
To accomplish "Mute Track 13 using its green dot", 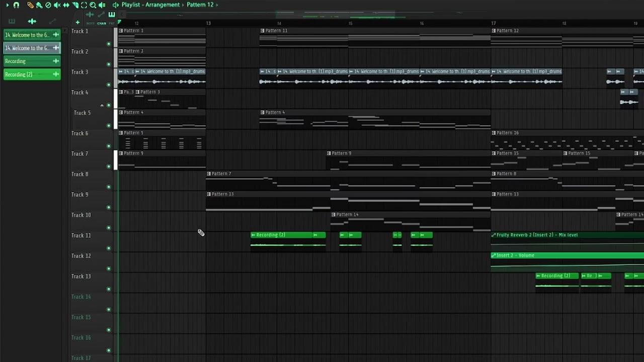I will coord(109,289).
